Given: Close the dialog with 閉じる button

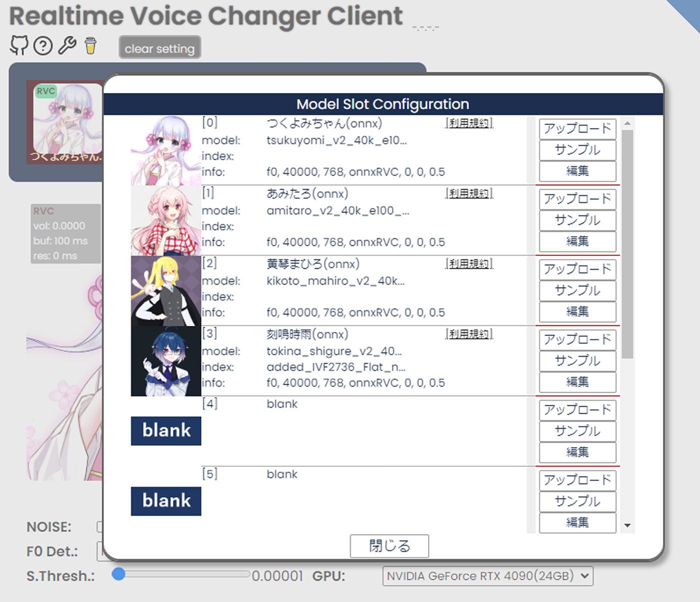Looking at the screenshot, I should (389, 546).
